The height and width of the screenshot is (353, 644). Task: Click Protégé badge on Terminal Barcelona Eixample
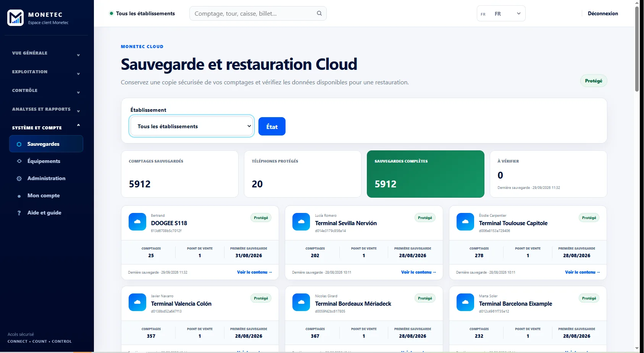point(589,298)
